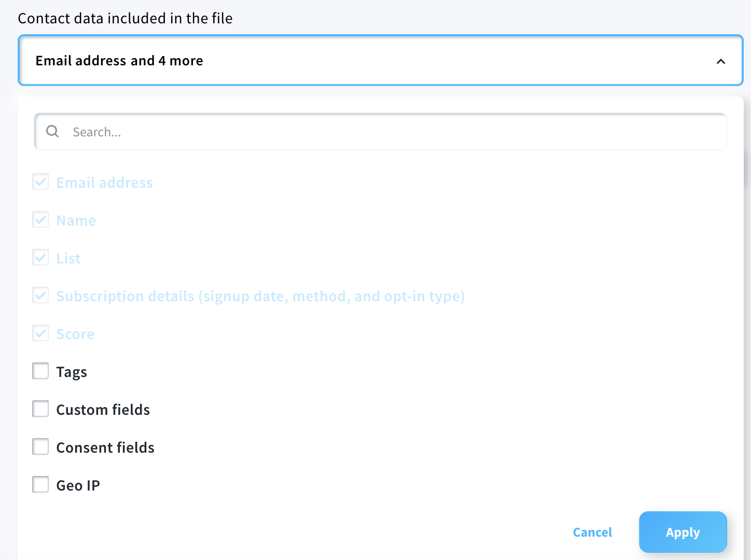Select the Geo IP option label
This screenshot has height=560, width=751.
(78, 486)
